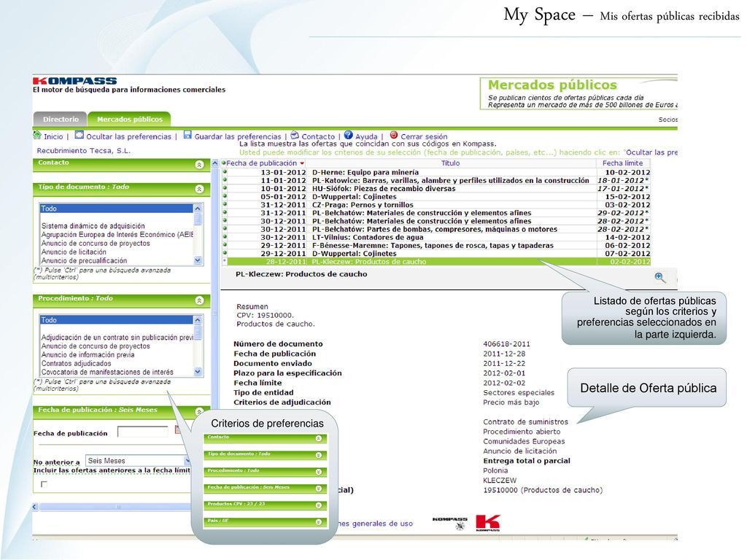Click the Guardar las preferencias disk icon
Screen dimensions: 747x560
pos(187,135)
